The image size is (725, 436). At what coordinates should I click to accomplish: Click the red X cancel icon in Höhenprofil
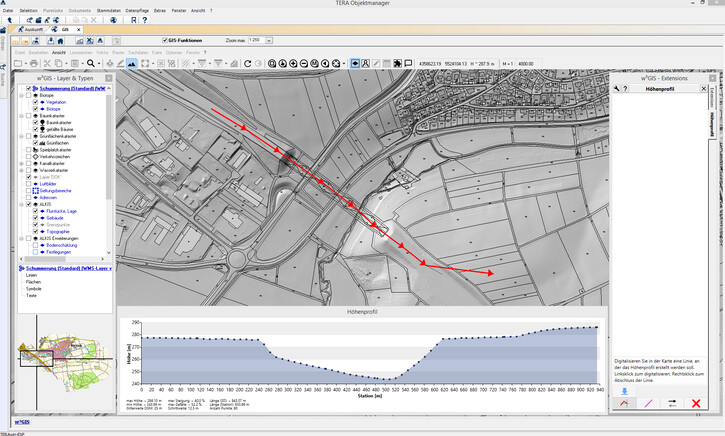(695, 402)
